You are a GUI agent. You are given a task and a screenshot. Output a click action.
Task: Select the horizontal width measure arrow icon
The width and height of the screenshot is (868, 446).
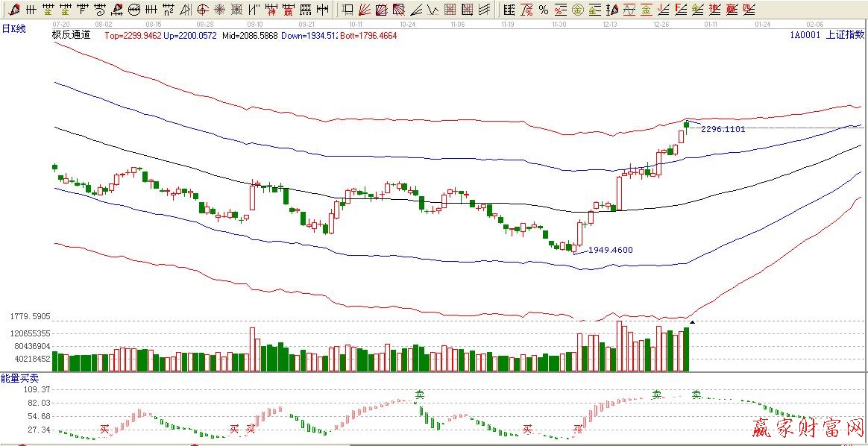pos(321,10)
